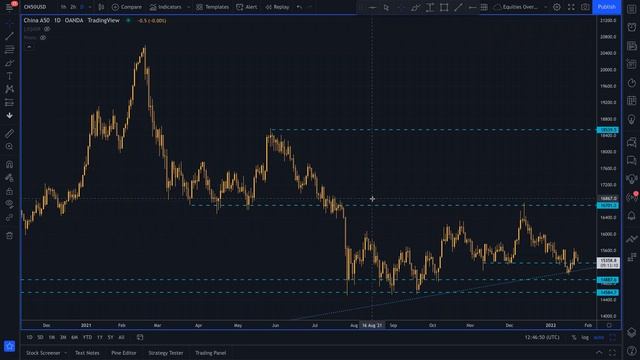Select the ruler measure tool
Screen dimensions: 640x360
9,133
